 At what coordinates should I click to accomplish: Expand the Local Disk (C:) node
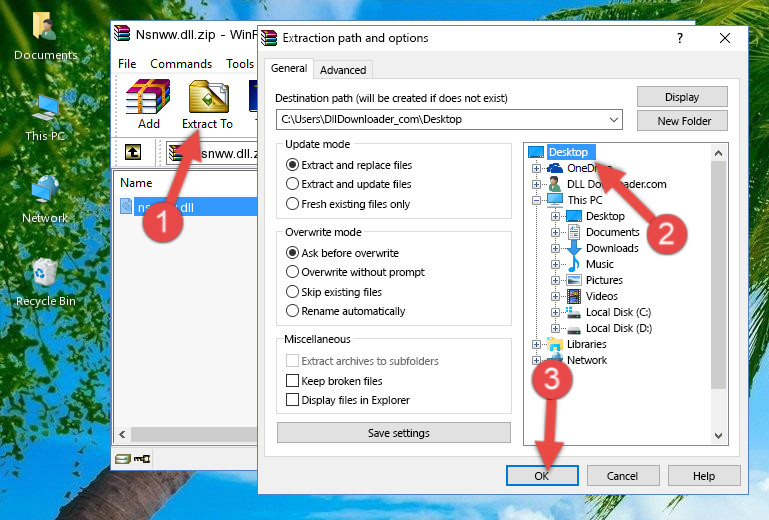(x=555, y=312)
